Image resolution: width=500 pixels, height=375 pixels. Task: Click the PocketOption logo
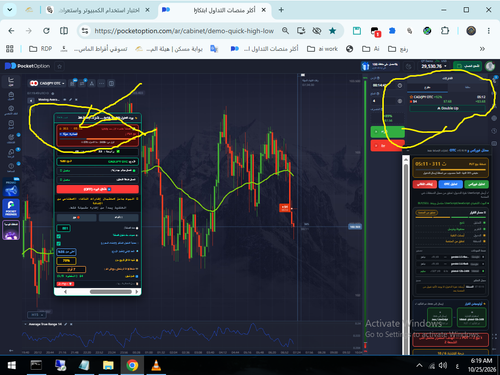[x=27, y=66]
